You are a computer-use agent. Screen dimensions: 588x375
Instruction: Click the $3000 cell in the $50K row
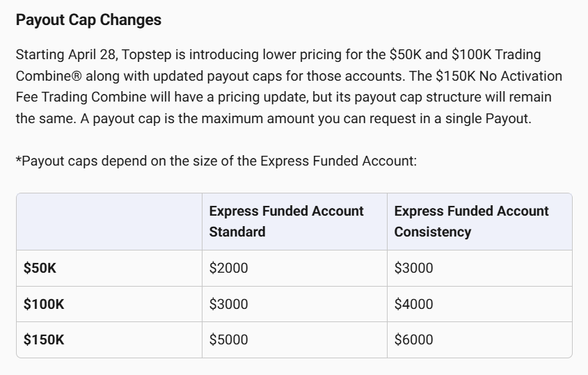pos(479,268)
